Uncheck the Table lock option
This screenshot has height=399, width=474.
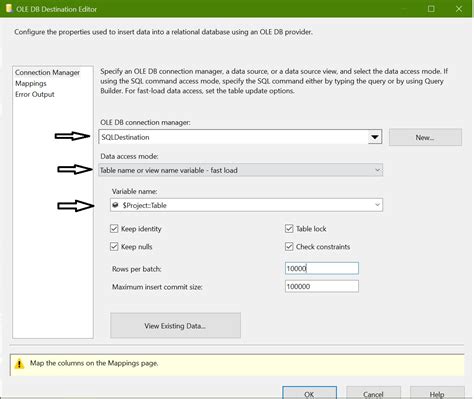tap(289, 229)
